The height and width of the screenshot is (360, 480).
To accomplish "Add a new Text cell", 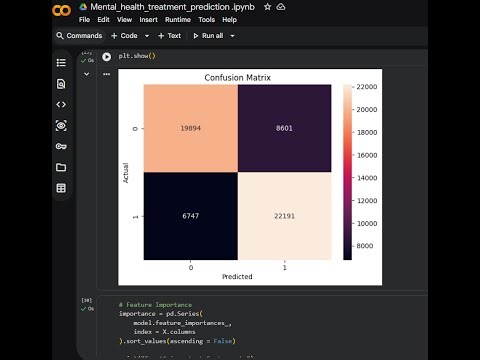I will (x=169, y=36).
